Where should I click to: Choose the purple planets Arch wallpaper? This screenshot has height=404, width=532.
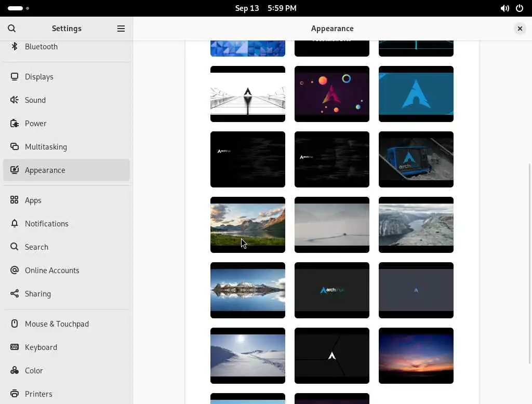[332, 94]
